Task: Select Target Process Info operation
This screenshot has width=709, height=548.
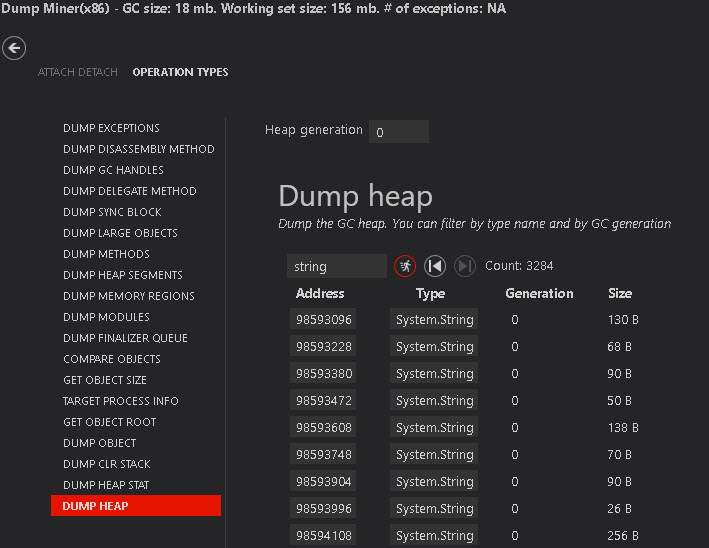Action: coord(121,401)
